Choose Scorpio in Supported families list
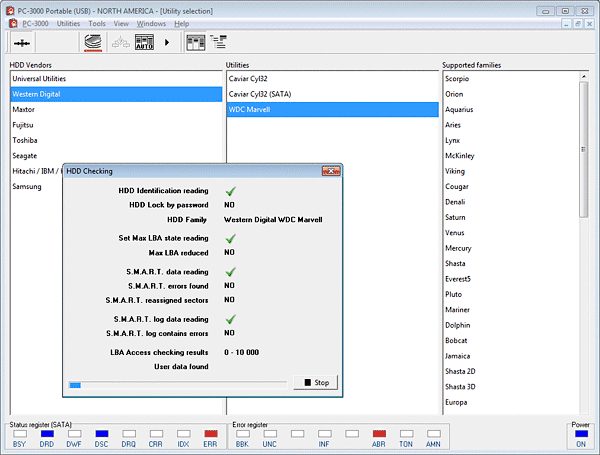Image resolution: width=600 pixels, height=455 pixels. pyautogui.click(x=458, y=78)
